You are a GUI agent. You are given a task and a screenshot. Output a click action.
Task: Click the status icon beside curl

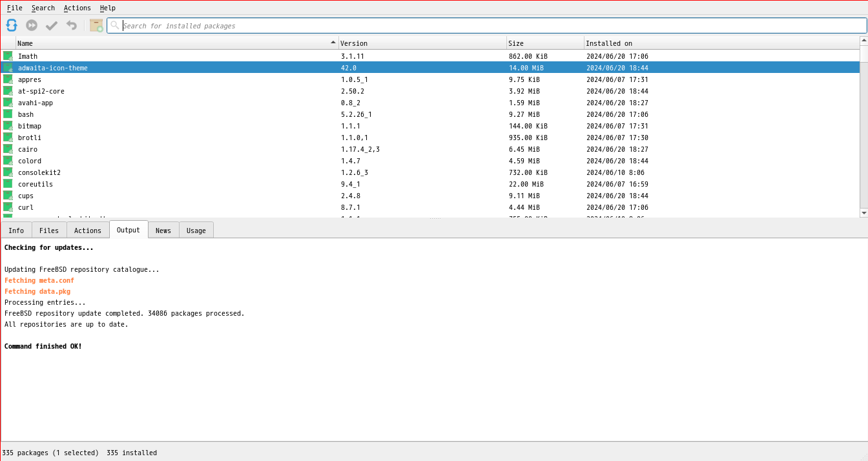[x=8, y=207]
